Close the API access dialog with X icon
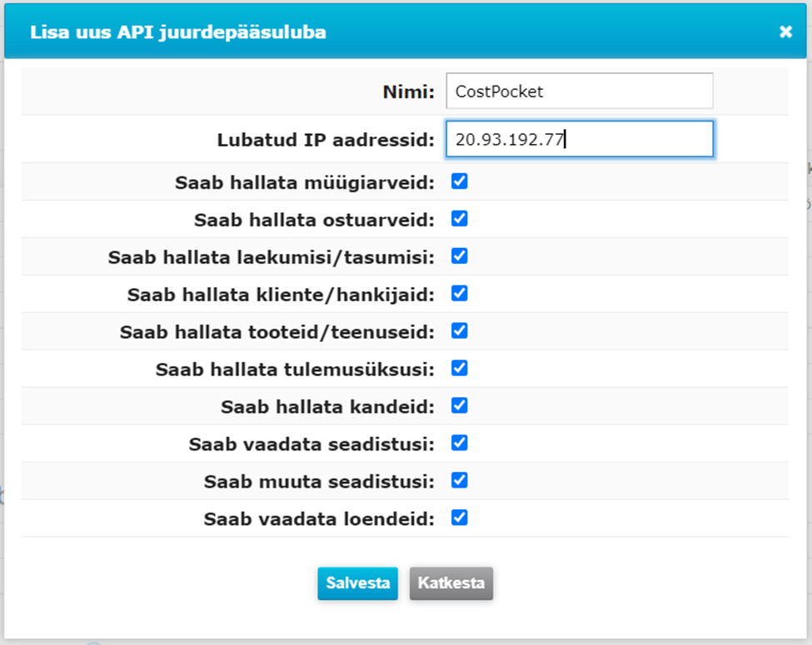Image resolution: width=812 pixels, height=645 pixels. tap(785, 32)
